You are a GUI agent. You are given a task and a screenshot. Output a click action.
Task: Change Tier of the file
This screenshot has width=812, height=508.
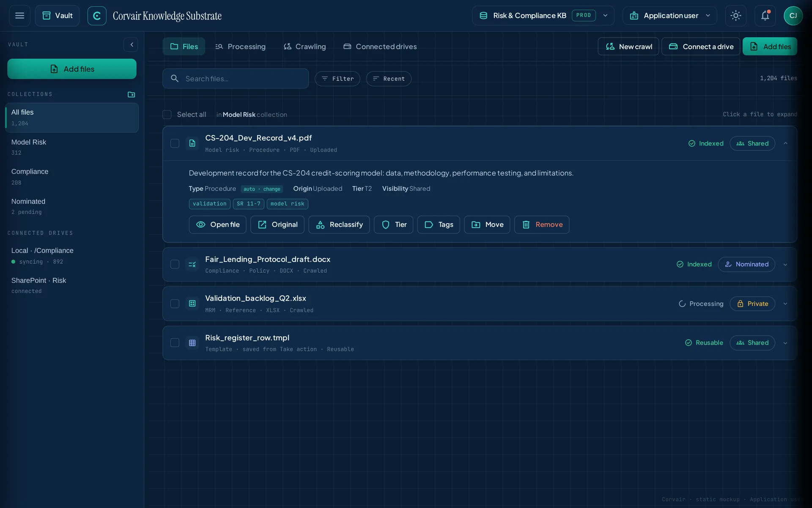[393, 224]
